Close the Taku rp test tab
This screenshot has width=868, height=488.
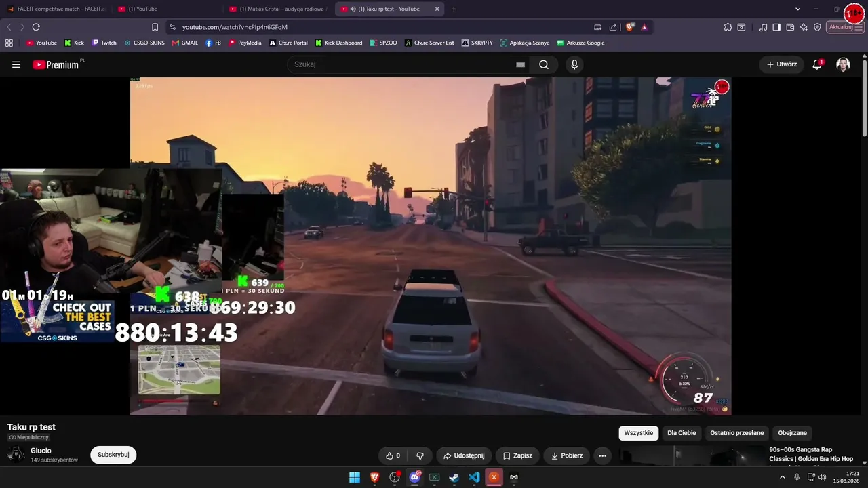click(x=437, y=9)
